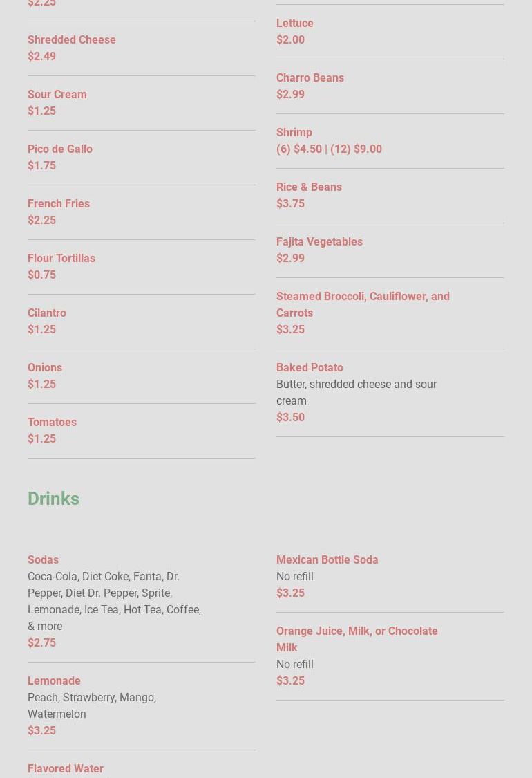Select Charro Beans side item

[x=310, y=78]
